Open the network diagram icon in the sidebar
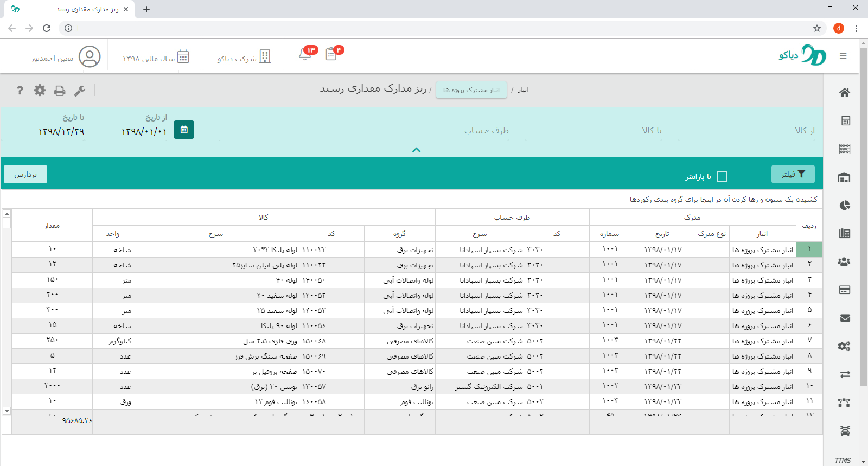The width and height of the screenshot is (868, 466). [844, 403]
